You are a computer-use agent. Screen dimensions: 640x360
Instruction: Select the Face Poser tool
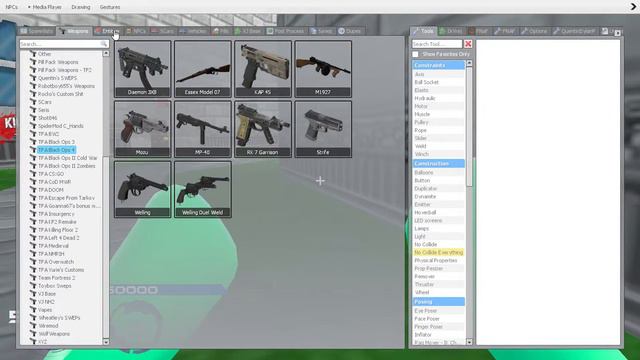pyautogui.click(x=438, y=318)
